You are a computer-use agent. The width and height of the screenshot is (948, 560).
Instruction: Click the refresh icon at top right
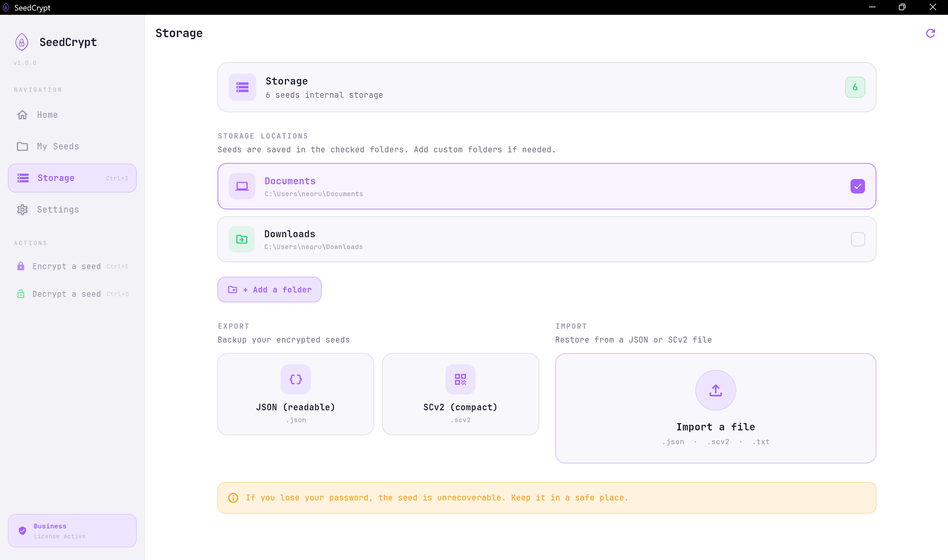coord(930,33)
